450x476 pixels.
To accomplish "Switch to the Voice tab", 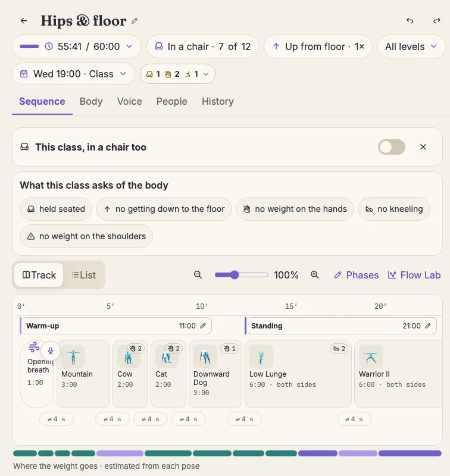I will tap(130, 101).
